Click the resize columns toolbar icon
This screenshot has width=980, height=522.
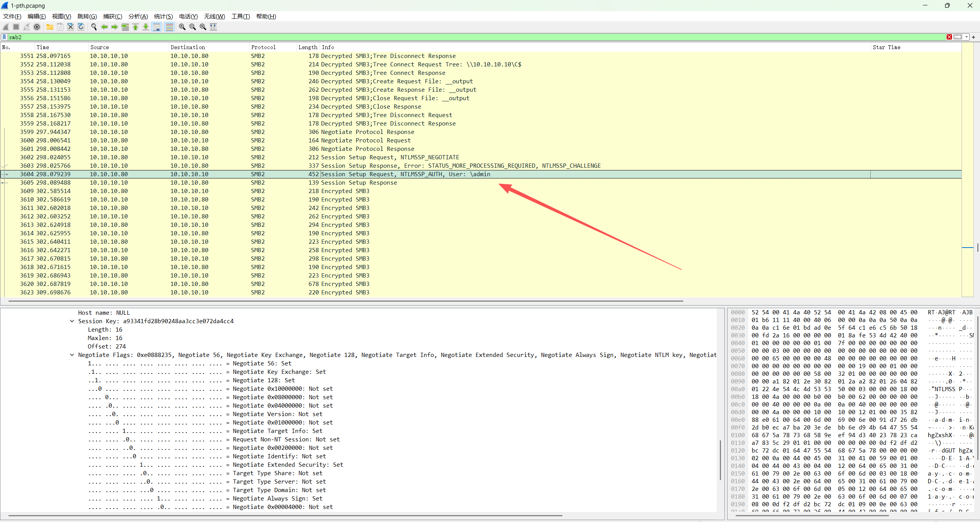click(x=213, y=27)
